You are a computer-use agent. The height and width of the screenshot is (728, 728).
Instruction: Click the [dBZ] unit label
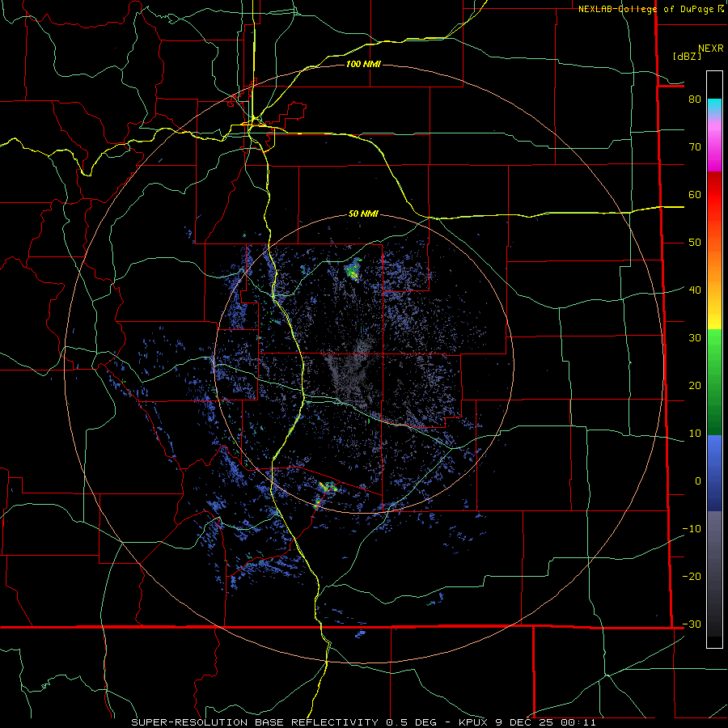coord(687,56)
